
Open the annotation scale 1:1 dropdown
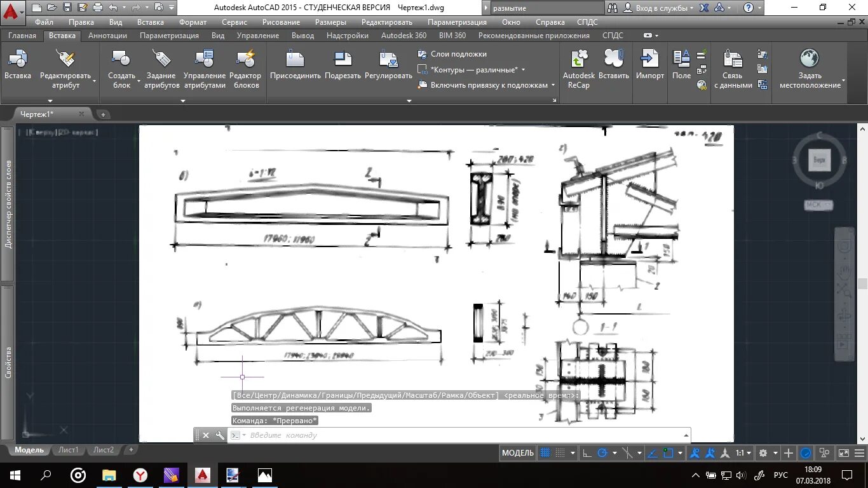(x=743, y=453)
